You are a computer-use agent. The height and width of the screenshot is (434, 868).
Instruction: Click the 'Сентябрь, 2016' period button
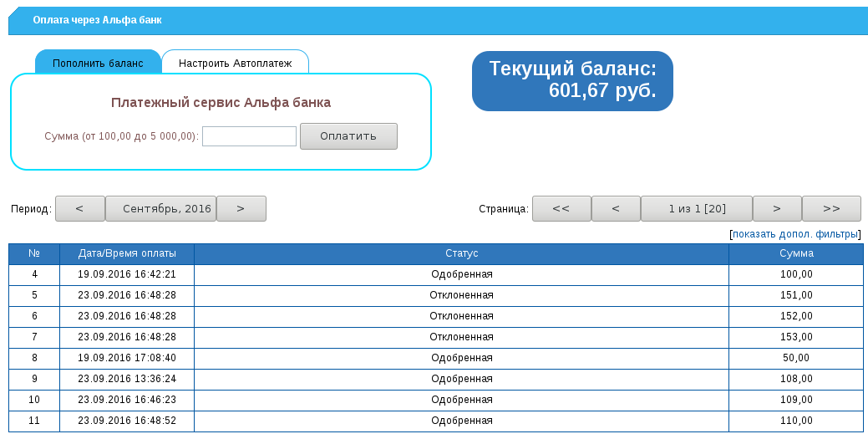[x=160, y=209]
